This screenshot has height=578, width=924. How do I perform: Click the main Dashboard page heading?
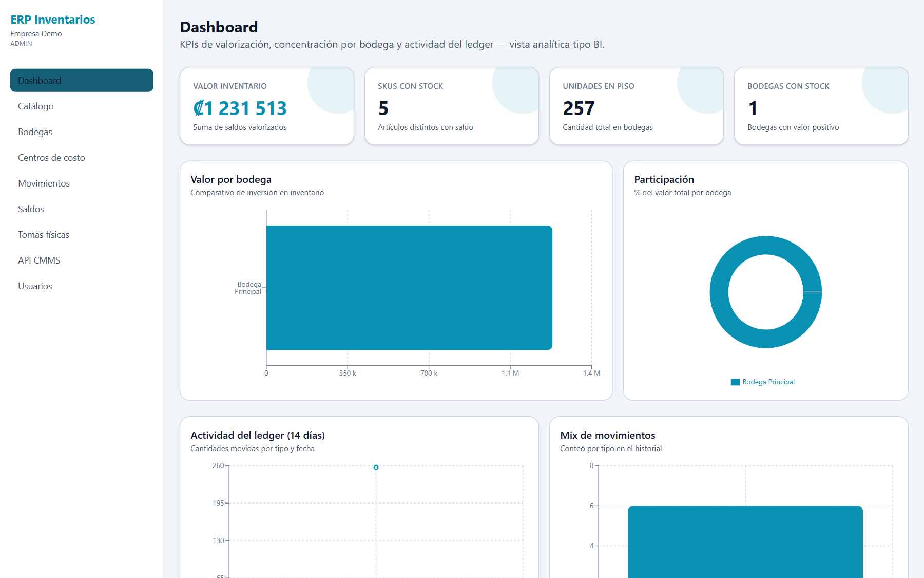[219, 27]
